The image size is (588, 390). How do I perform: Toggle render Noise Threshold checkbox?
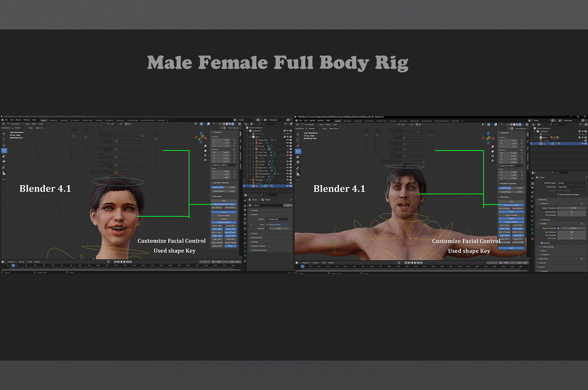pos(558,228)
